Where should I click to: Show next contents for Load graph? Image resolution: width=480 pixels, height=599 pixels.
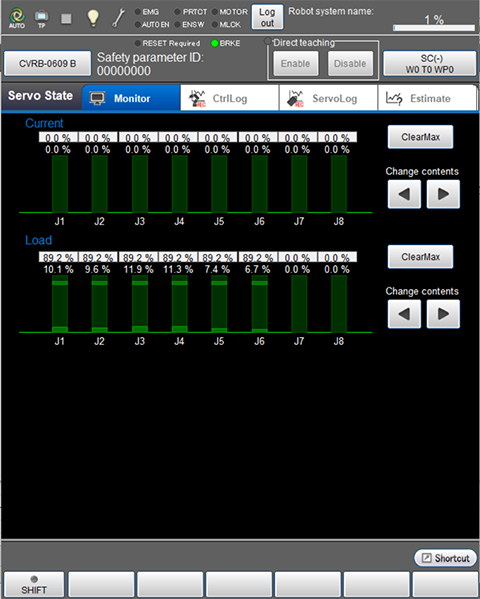(443, 314)
